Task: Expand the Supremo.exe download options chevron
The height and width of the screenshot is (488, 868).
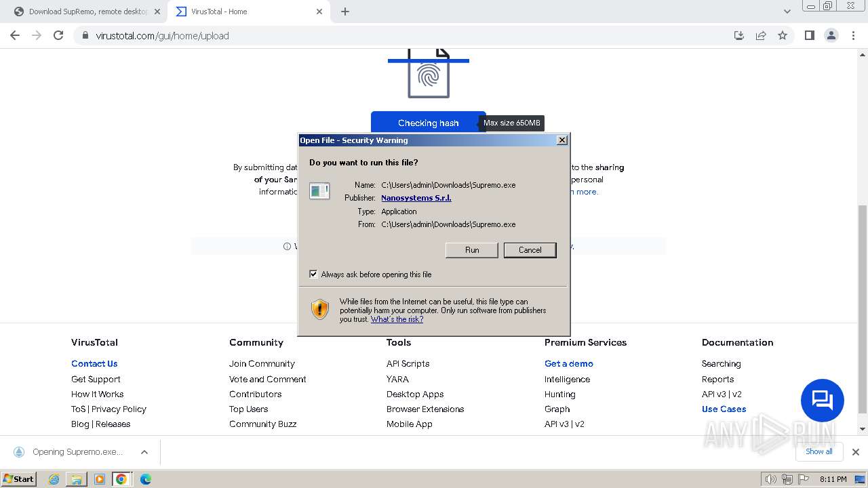Action: [144, 452]
